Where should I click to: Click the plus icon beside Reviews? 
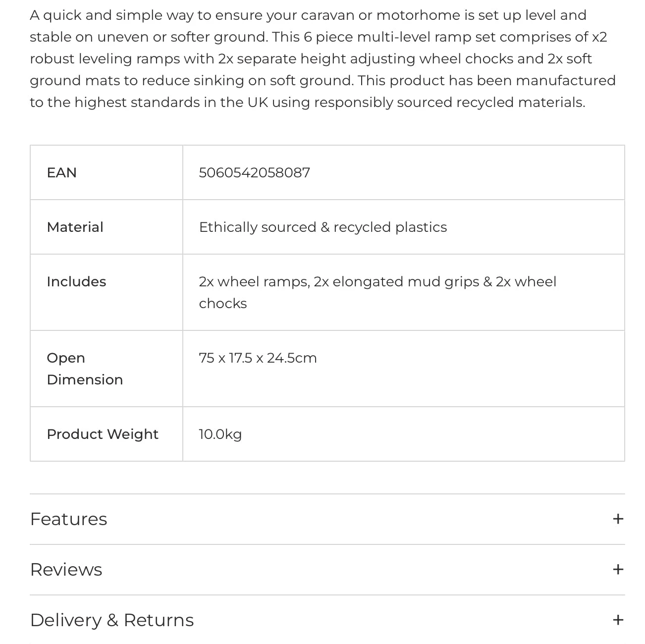618,569
